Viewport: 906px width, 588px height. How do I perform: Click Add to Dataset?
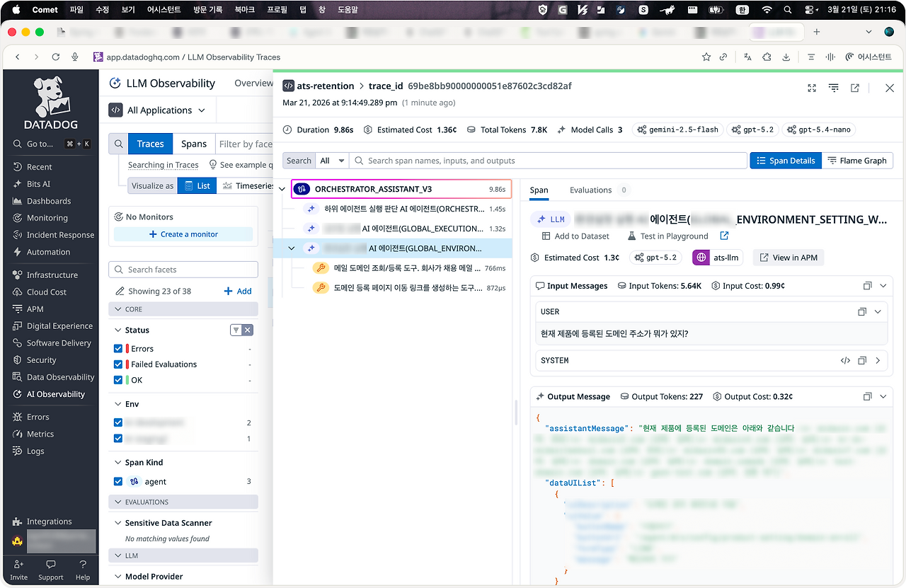click(575, 236)
